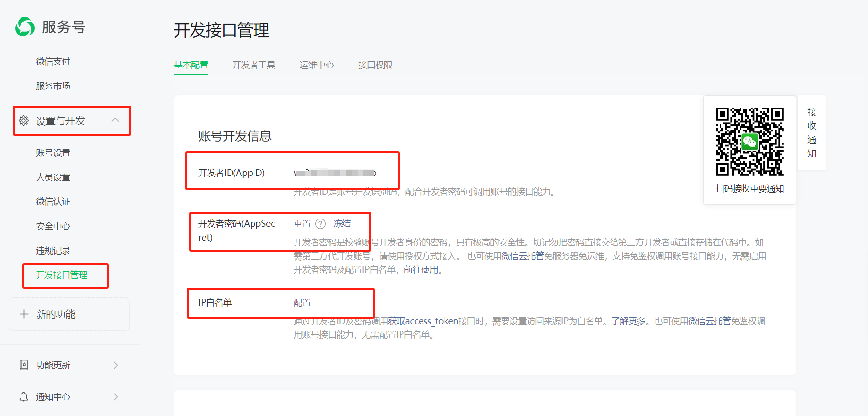The height and width of the screenshot is (416, 868).
Task: Click the 账号开发信息 heading
Action: click(x=234, y=136)
